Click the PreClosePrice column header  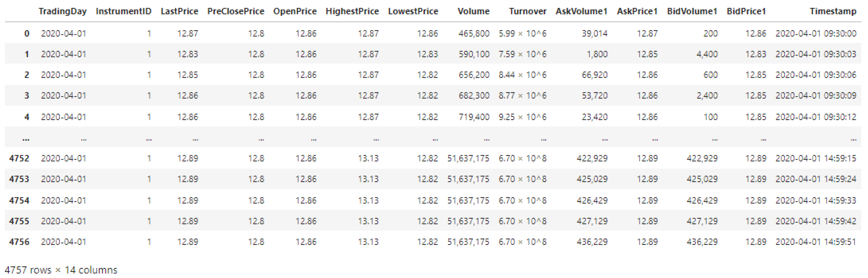tap(236, 11)
